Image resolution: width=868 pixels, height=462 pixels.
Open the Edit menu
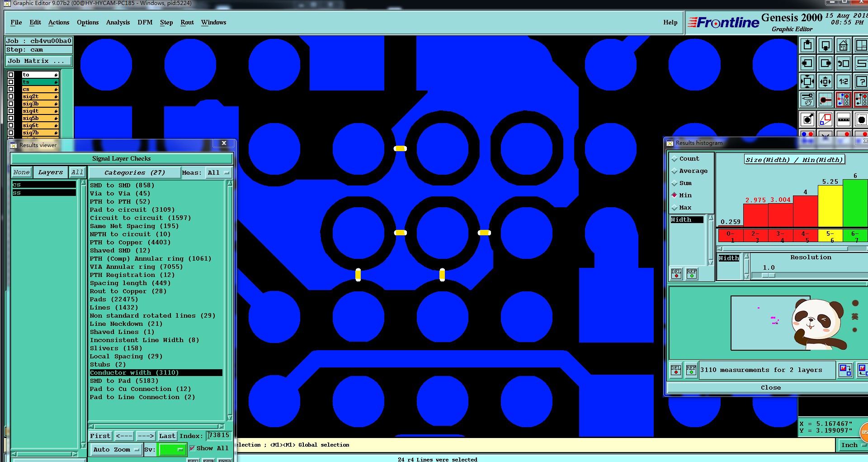(x=35, y=22)
